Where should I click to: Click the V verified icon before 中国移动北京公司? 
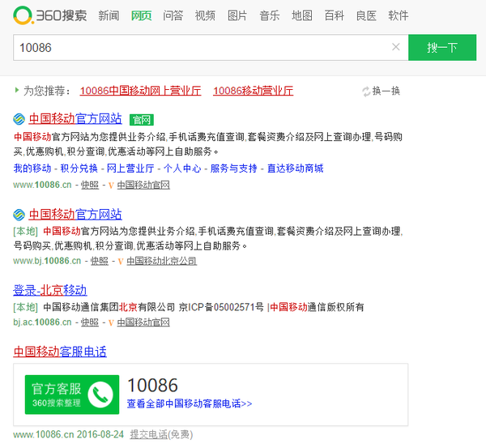(121, 262)
